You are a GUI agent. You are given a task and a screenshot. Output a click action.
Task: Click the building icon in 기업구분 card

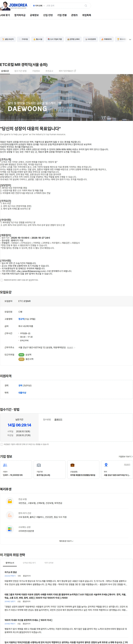point(39,465)
